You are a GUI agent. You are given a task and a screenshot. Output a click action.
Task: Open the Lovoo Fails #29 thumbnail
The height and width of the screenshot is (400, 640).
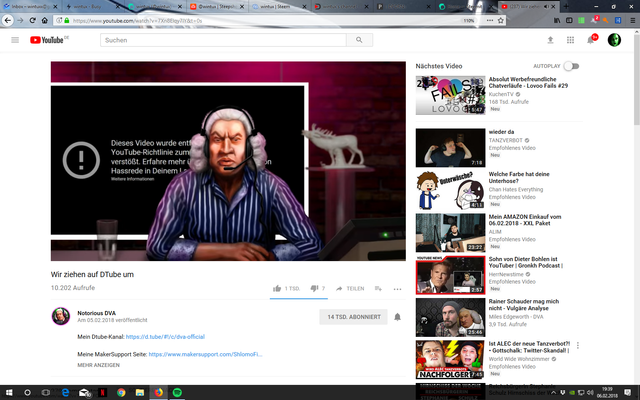tap(450, 95)
